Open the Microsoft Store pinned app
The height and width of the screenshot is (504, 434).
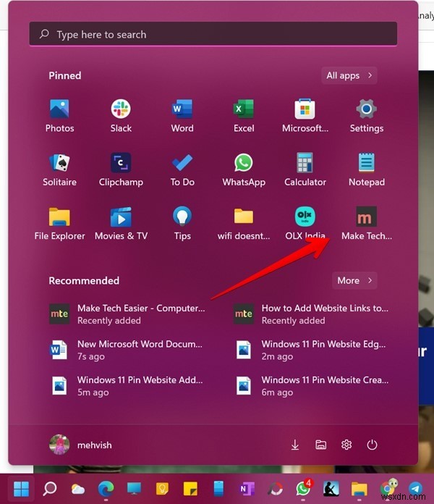pyautogui.click(x=305, y=116)
